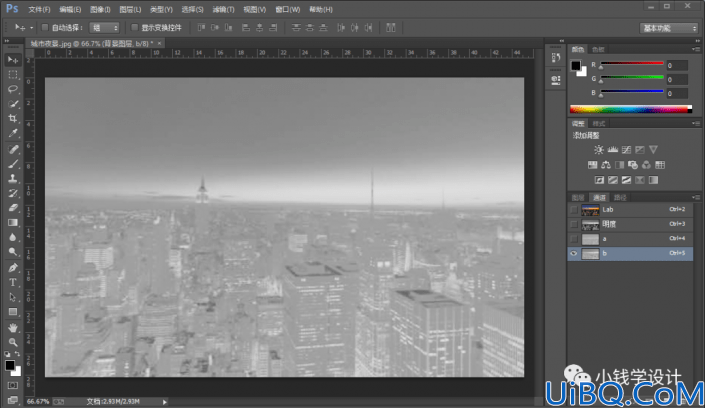The image size is (705, 408).
Task: Switch to the 色板 tab
Action: [598, 49]
